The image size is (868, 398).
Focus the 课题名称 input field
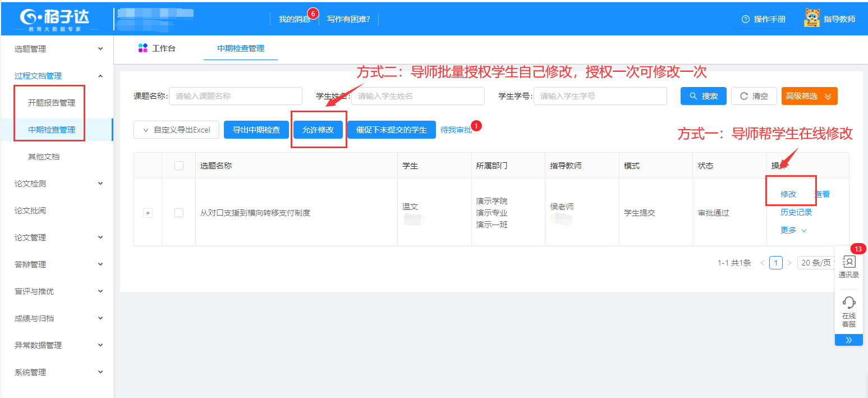click(x=235, y=96)
